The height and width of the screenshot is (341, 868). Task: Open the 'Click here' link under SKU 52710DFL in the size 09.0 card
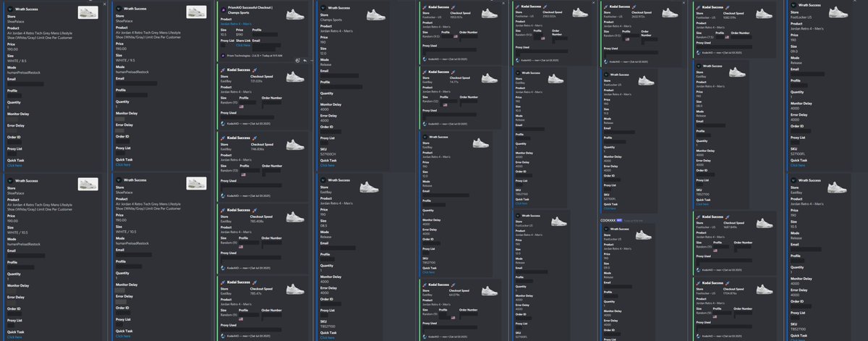click(x=796, y=165)
